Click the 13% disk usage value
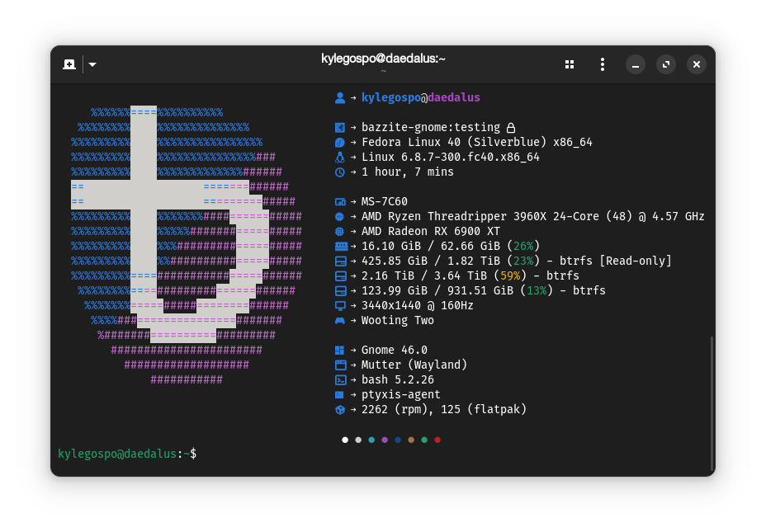766x532 pixels. 537,291
